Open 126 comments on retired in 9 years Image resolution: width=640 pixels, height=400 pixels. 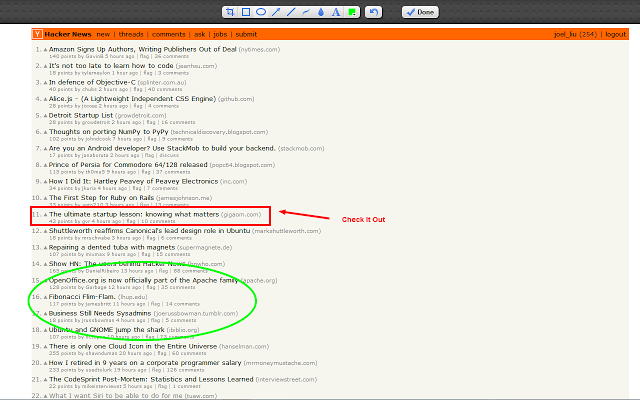coord(185,370)
